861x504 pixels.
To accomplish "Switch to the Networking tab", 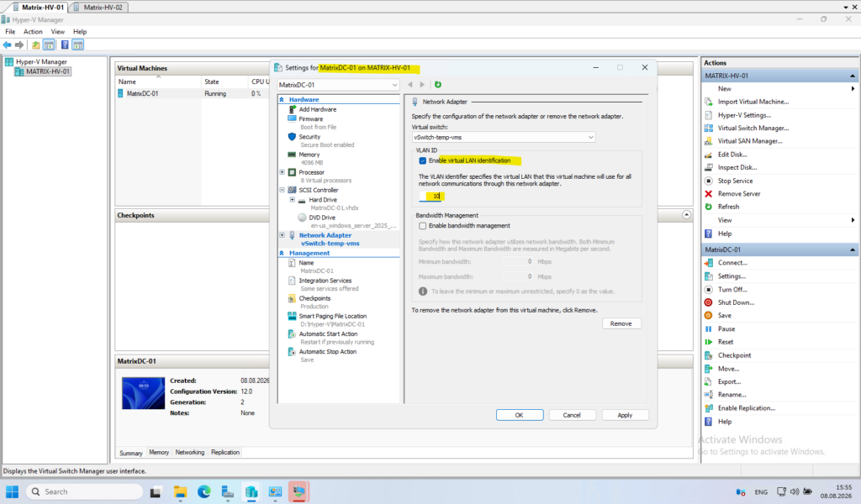I will coord(189,453).
